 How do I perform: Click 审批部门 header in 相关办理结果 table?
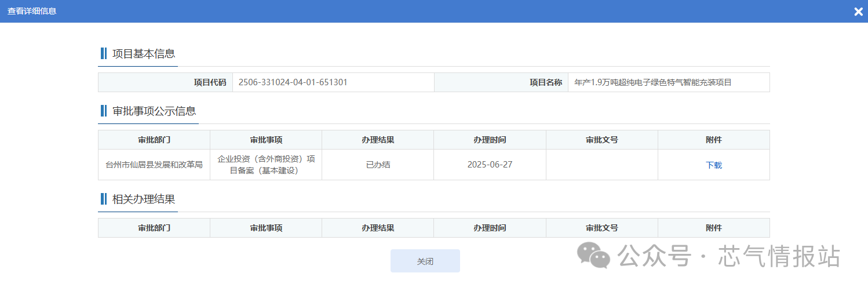[154, 228]
